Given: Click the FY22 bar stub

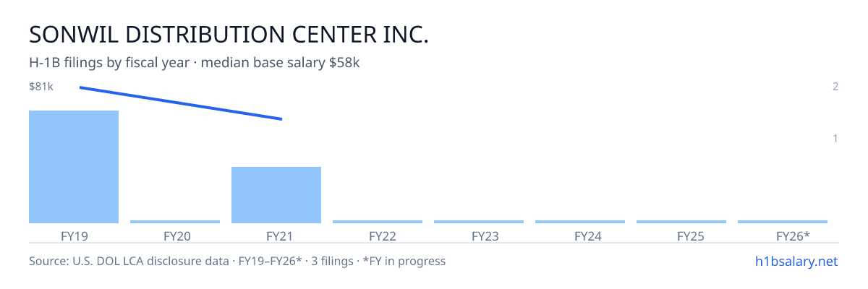Looking at the screenshot, I should 378,222.
